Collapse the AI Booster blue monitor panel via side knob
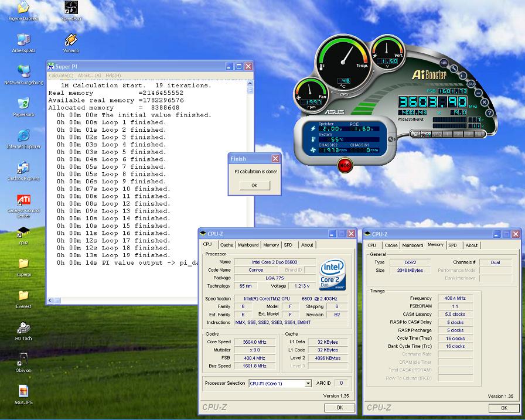This screenshot has width=525, height=420. [391, 139]
